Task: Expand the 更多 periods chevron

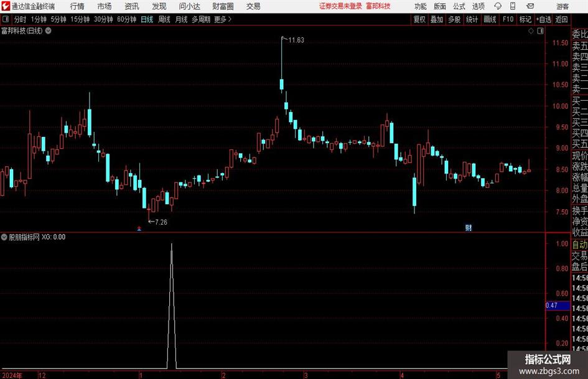Action: [230, 19]
